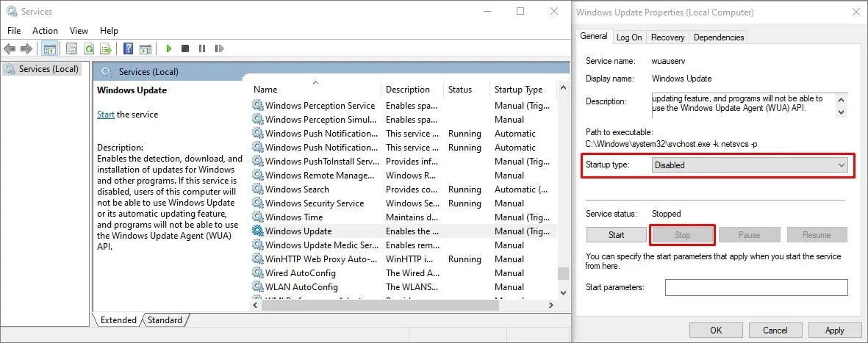The width and height of the screenshot is (868, 343).
Task: Click Cancel in the Windows Update Properties dialog
Action: [x=775, y=331]
